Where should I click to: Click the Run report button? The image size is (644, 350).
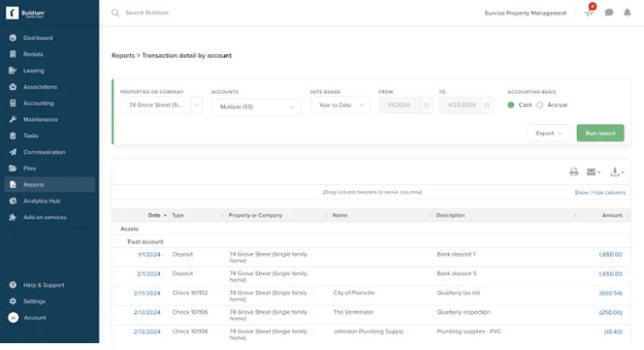coord(600,133)
